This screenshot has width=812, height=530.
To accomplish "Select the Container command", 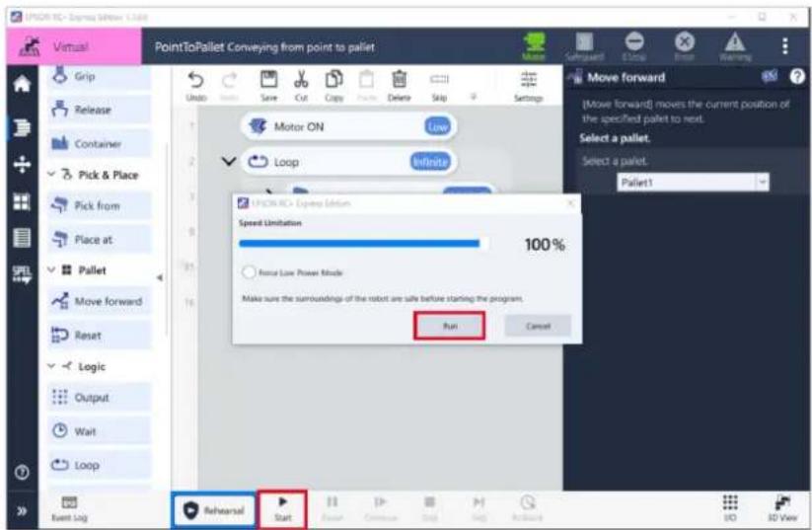I will [99, 143].
